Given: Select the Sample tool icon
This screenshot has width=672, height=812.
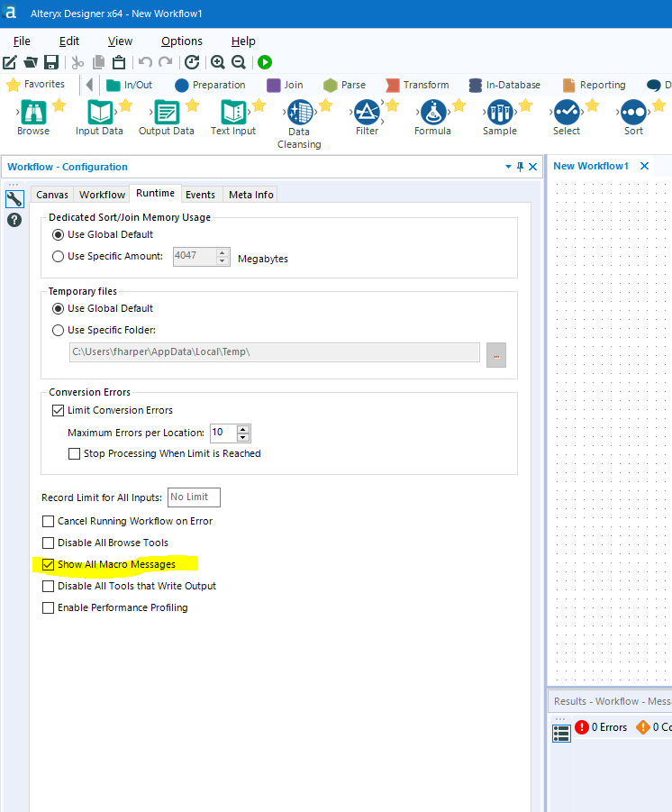Looking at the screenshot, I should tap(500, 112).
